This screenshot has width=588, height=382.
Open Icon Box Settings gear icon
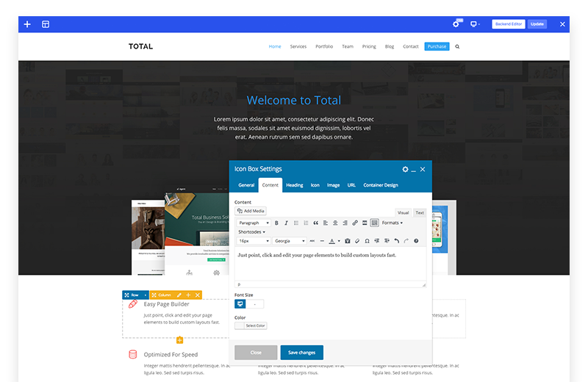(x=405, y=170)
